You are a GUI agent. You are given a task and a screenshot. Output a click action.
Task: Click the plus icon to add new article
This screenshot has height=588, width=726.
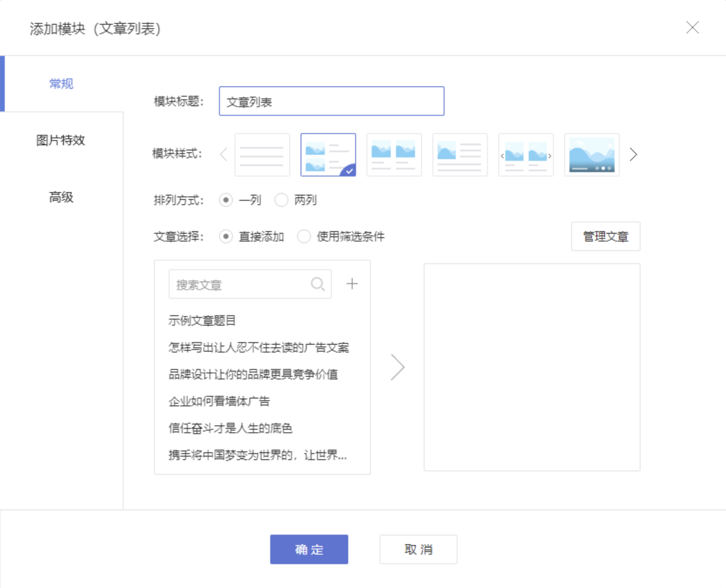352,284
